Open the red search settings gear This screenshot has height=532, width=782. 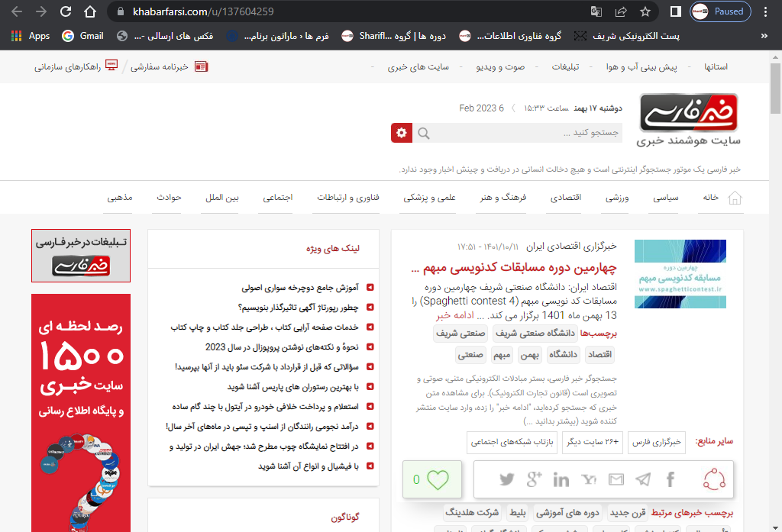[x=402, y=133]
